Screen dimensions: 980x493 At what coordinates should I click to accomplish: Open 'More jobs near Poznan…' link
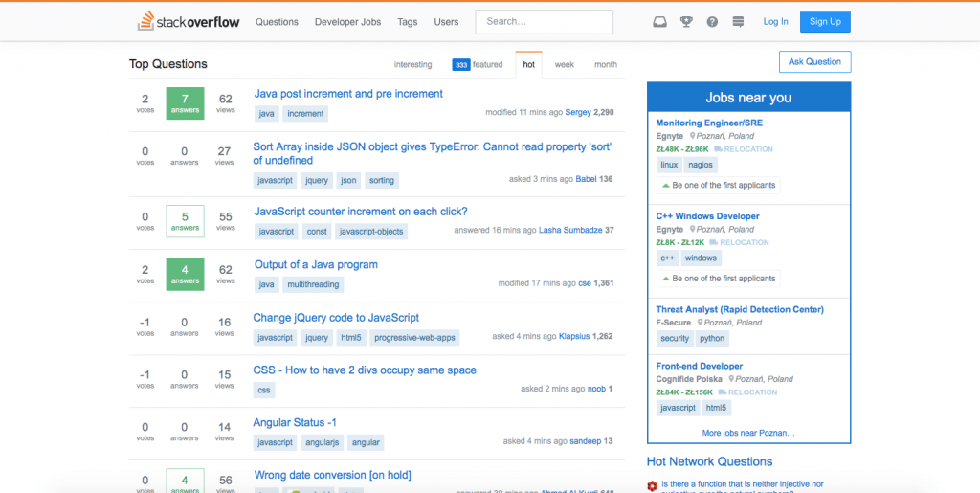click(748, 433)
